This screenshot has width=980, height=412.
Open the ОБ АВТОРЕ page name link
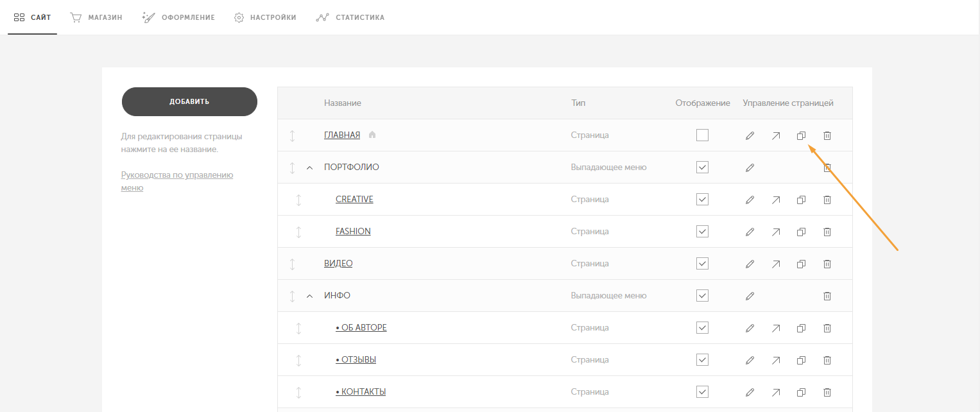(361, 328)
